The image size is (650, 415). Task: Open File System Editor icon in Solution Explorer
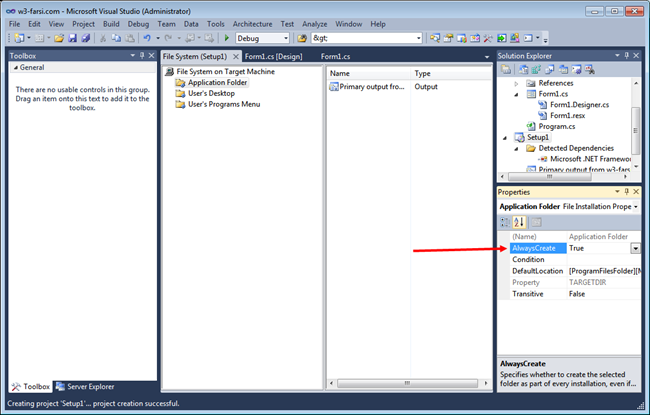click(524, 70)
